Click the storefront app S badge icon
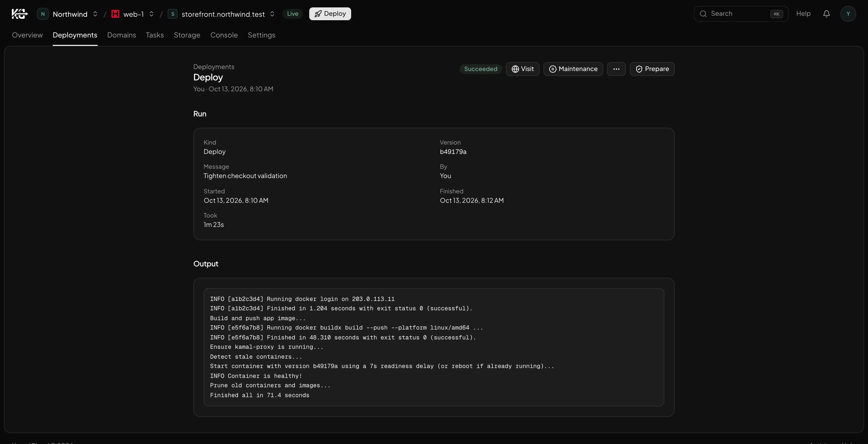Image resolution: width=868 pixels, height=444 pixels. pos(173,14)
